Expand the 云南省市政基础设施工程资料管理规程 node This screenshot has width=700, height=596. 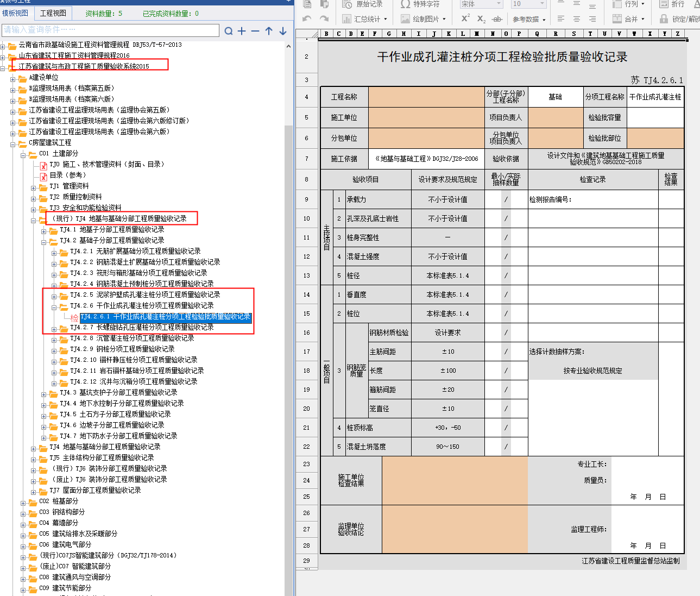coord(3,46)
